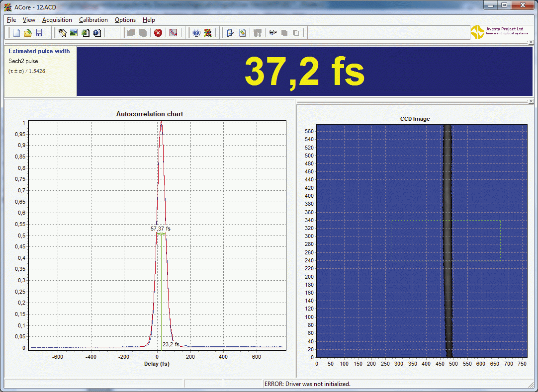This screenshot has height=392, width=538.
Task: Open the Help menu
Action: coord(149,20)
